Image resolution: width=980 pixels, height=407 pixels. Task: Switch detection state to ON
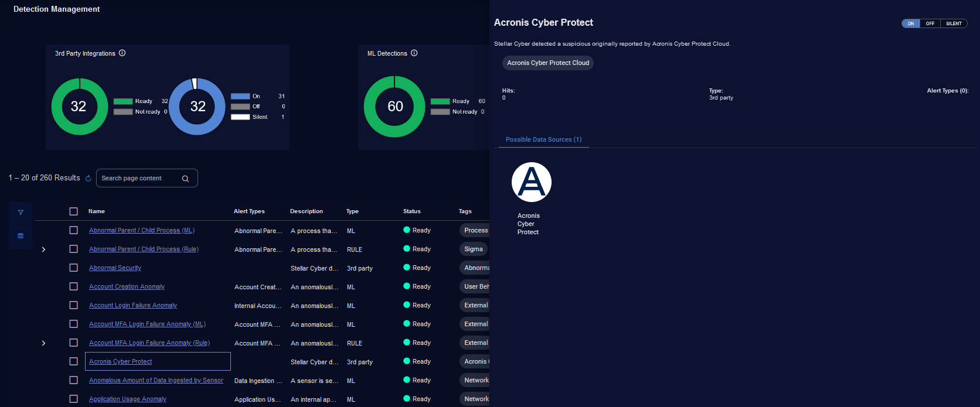click(x=911, y=23)
